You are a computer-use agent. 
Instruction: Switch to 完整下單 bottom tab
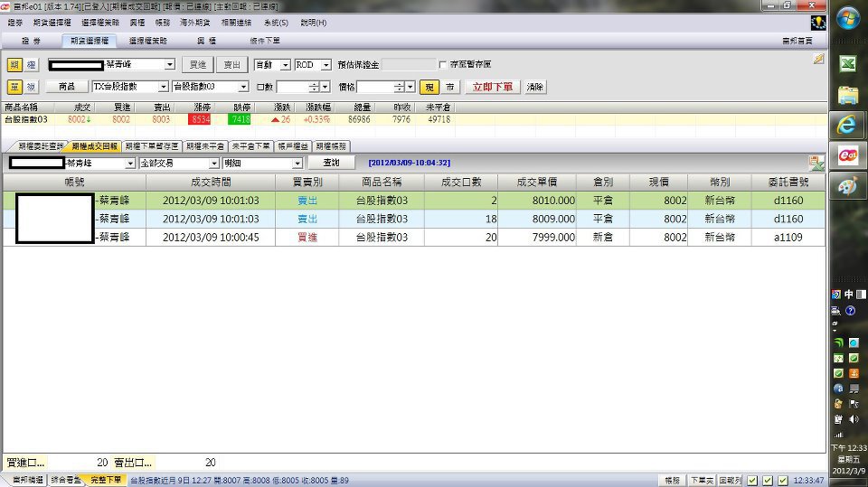pyautogui.click(x=105, y=480)
